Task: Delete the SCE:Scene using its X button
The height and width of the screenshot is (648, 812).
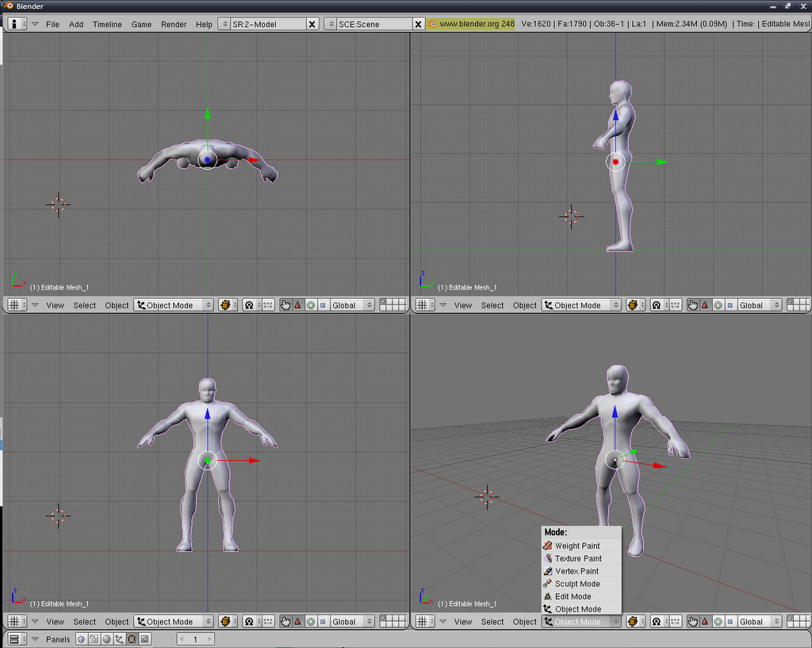Action: coord(418,25)
